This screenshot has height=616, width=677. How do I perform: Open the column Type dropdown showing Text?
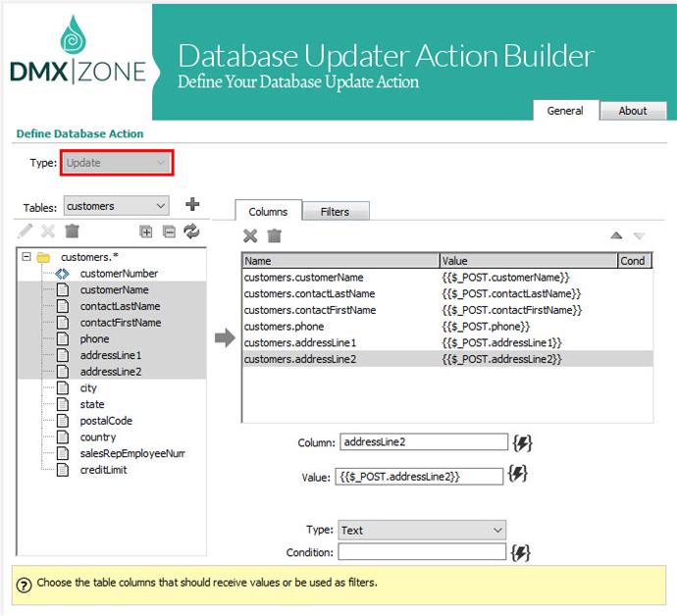click(x=422, y=530)
